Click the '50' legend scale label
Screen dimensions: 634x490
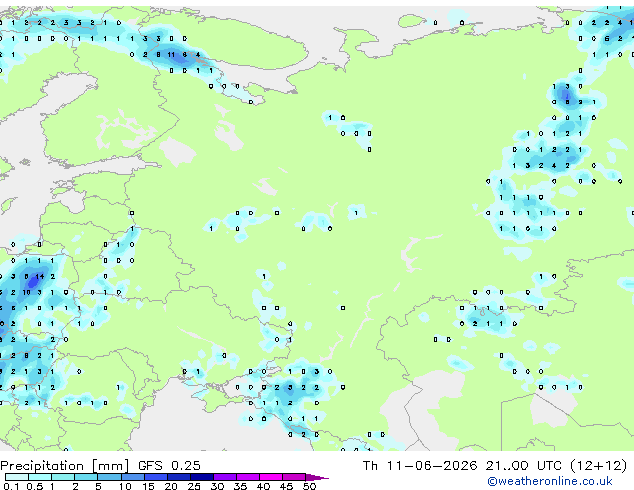pyautogui.click(x=309, y=486)
